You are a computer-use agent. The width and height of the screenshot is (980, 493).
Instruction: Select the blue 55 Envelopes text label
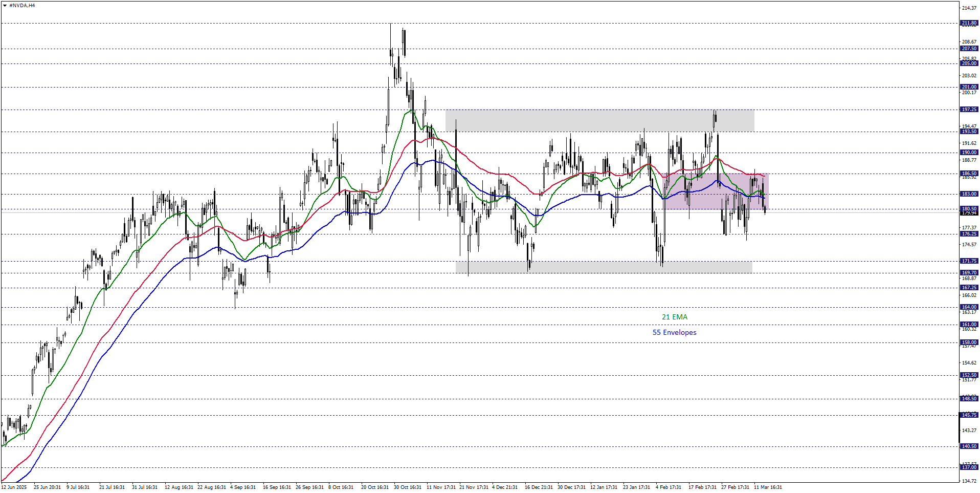pos(674,332)
